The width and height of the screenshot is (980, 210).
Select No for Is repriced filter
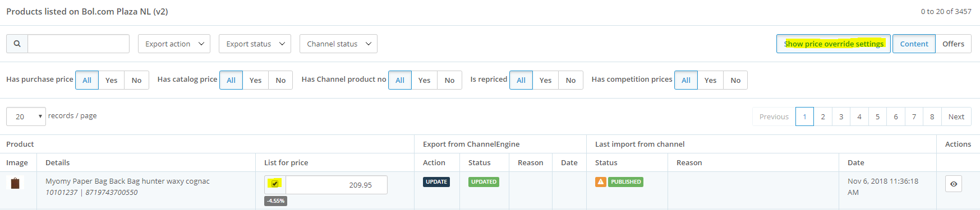[570, 80]
